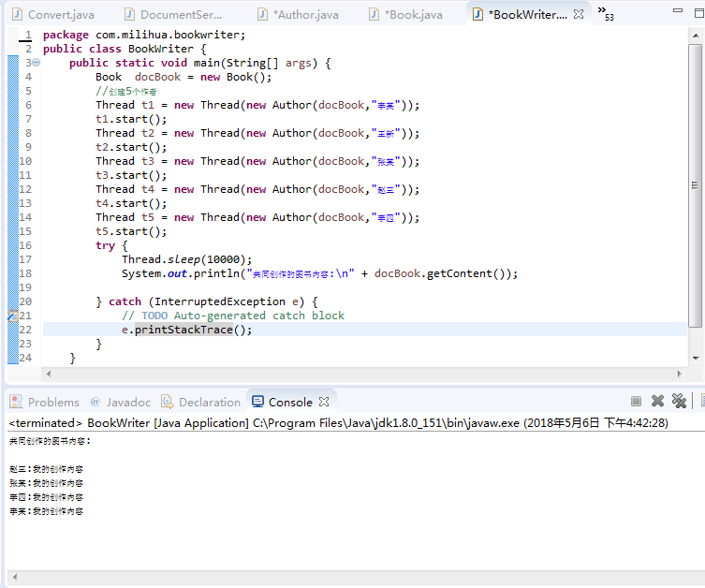Close the Console view tab
The width and height of the screenshot is (705, 588).
pyautogui.click(x=324, y=402)
